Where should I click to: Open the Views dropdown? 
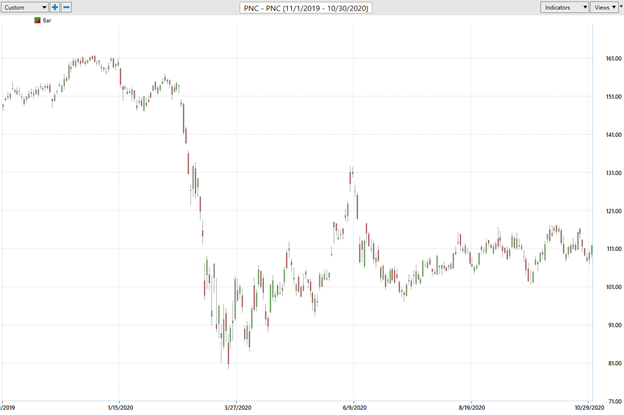click(604, 7)
